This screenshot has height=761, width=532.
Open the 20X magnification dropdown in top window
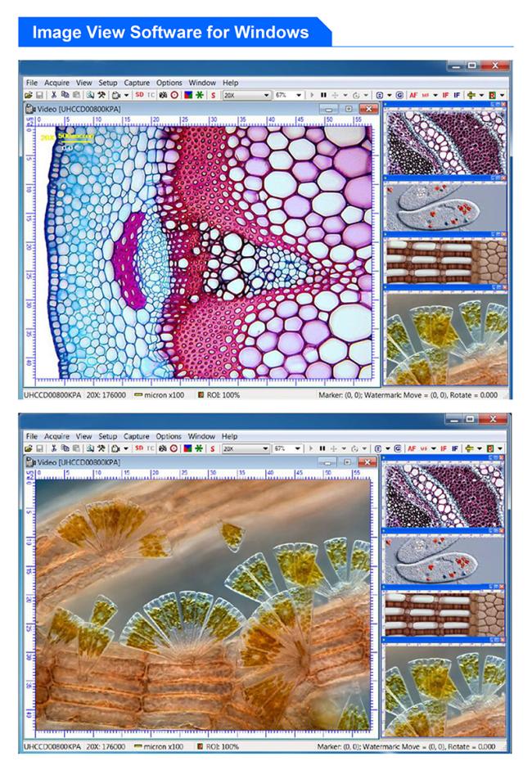pos(266,95)
